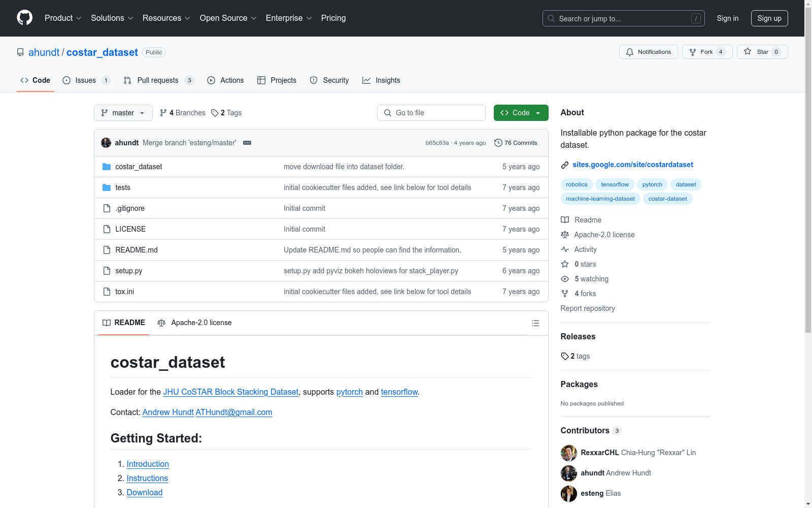Expand the Open Source menu
Screen dimensions: 812x508
(228, 18)
